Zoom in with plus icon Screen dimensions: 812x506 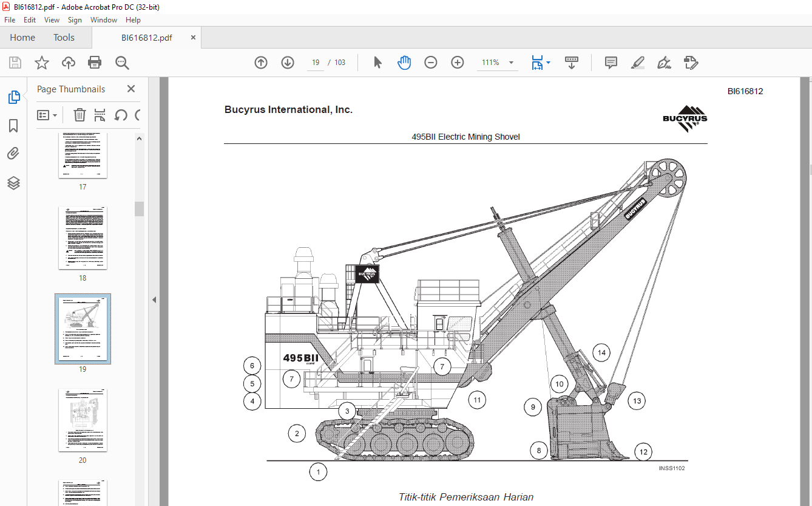458,63
